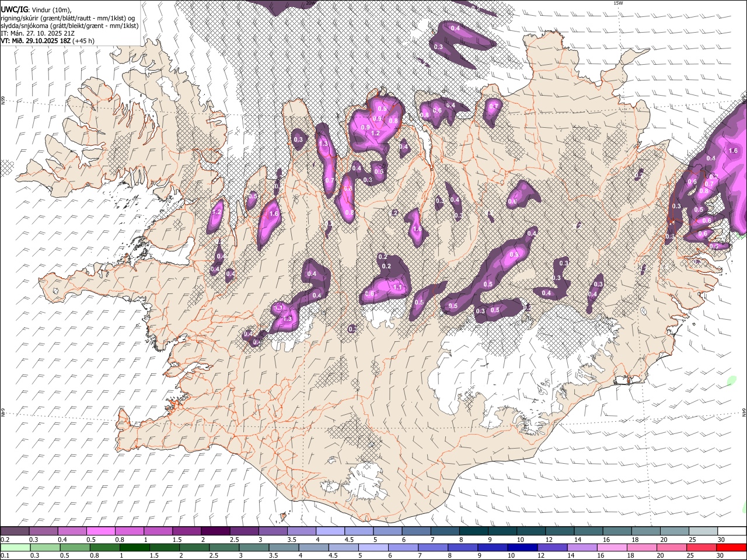Image resolution: width=747 pixels, height=560 pixels.
Task: Click the '0.2' label in the snow legend
Action: point(5,540)
